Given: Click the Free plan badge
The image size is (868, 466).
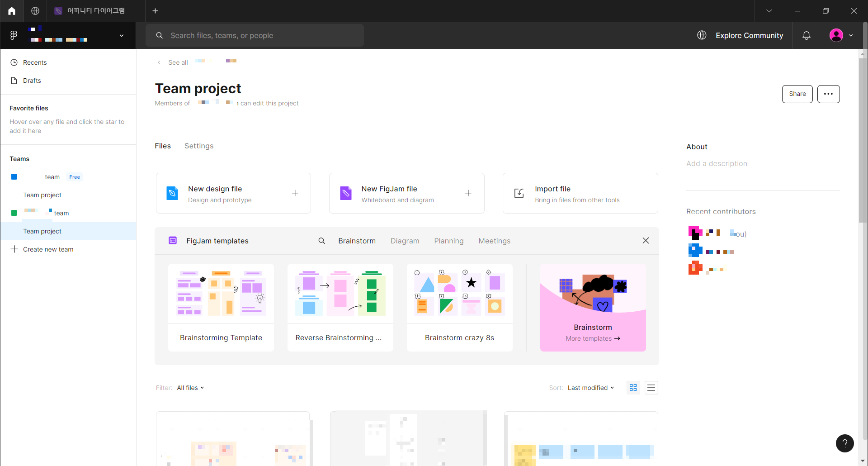Looking at the screenshot, I should click(x=75, y=177).
